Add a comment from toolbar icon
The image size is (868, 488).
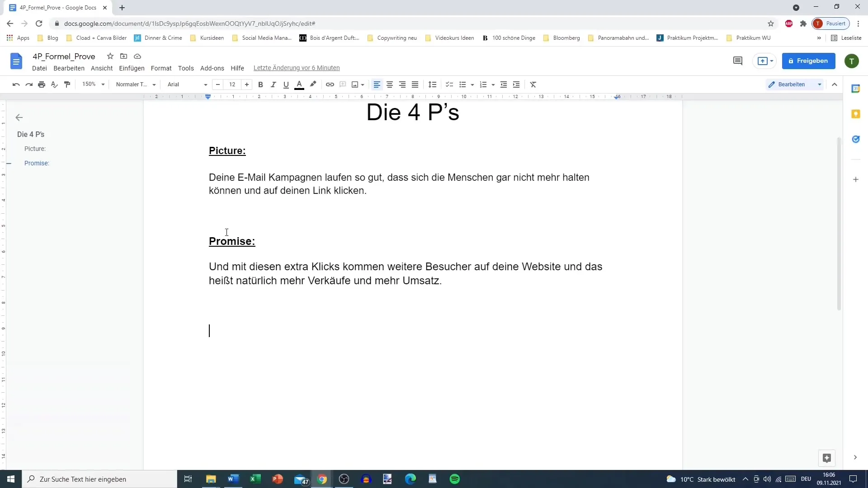click(x=343, y=84)
